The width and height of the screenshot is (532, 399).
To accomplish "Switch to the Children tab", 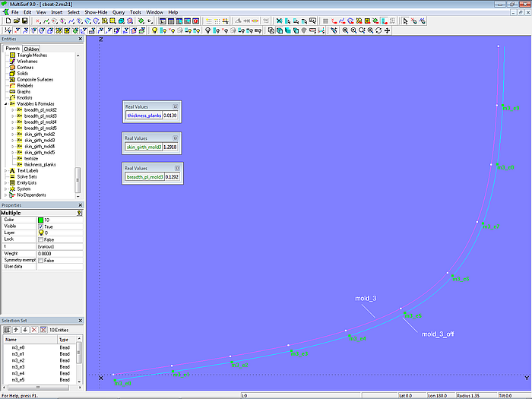I will pyautogui.click(x=32, y=49).
